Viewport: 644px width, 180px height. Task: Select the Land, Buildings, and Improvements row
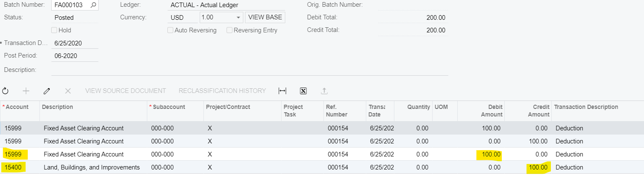click(91, 167)
